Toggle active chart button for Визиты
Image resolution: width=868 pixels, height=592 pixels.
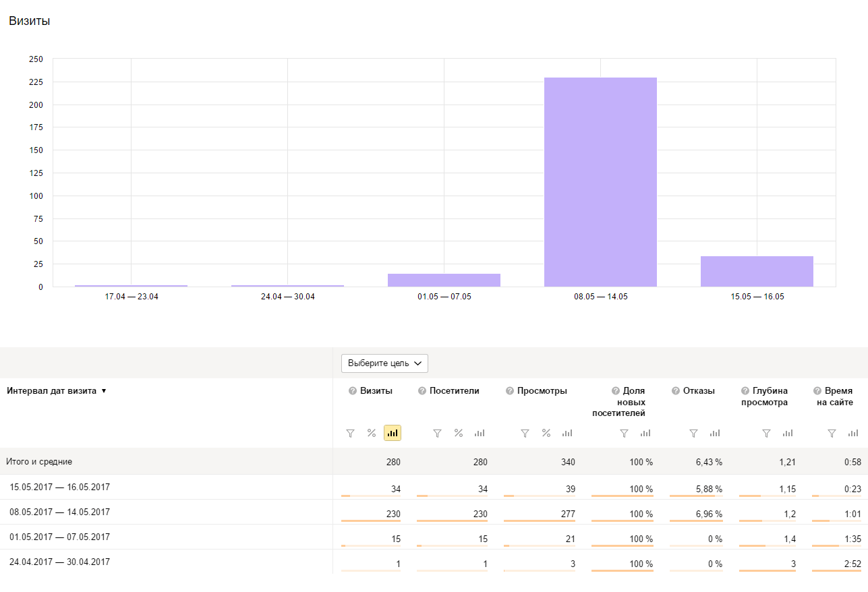(393, 433)
